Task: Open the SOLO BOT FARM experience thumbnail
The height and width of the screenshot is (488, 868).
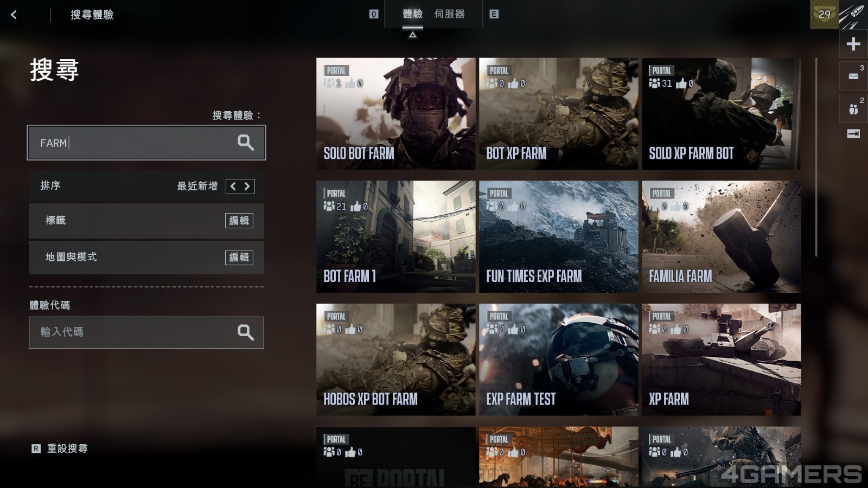Action: pyautogui.click(x=395, y=114)
